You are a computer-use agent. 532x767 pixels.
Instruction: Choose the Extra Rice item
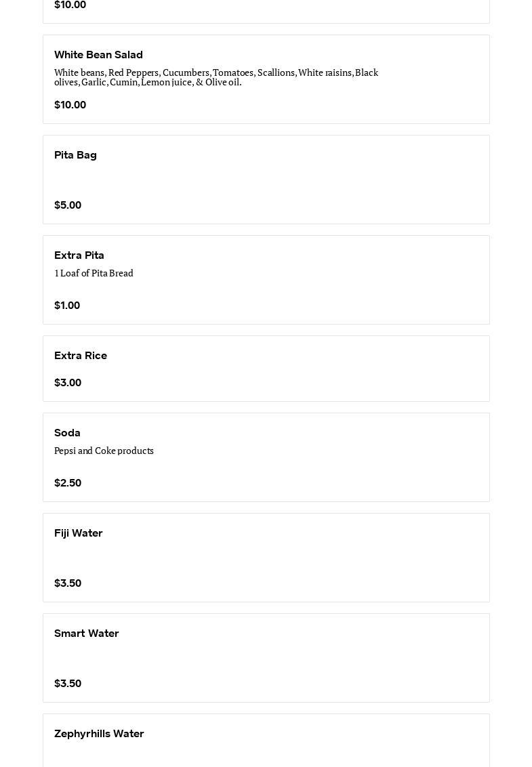81,356
